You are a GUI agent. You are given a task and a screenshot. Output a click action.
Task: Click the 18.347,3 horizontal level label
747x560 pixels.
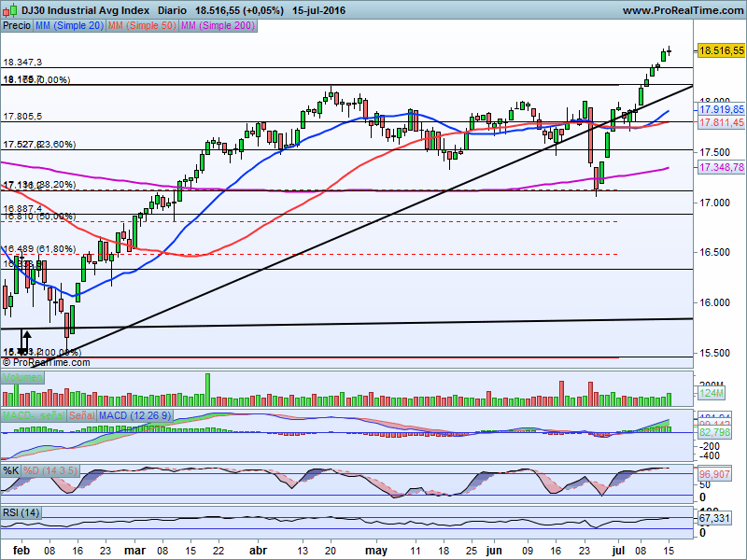[22, 63]
